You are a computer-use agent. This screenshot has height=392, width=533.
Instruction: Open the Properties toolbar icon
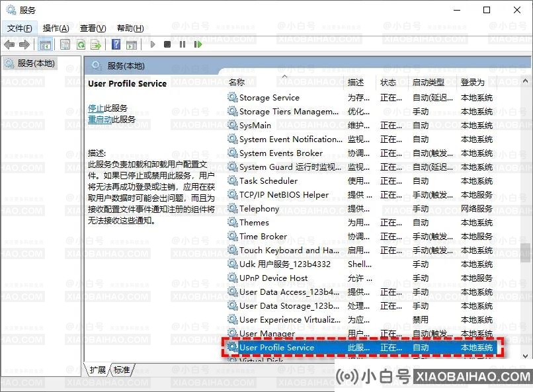pyautogui.click(x=65, y=44)
